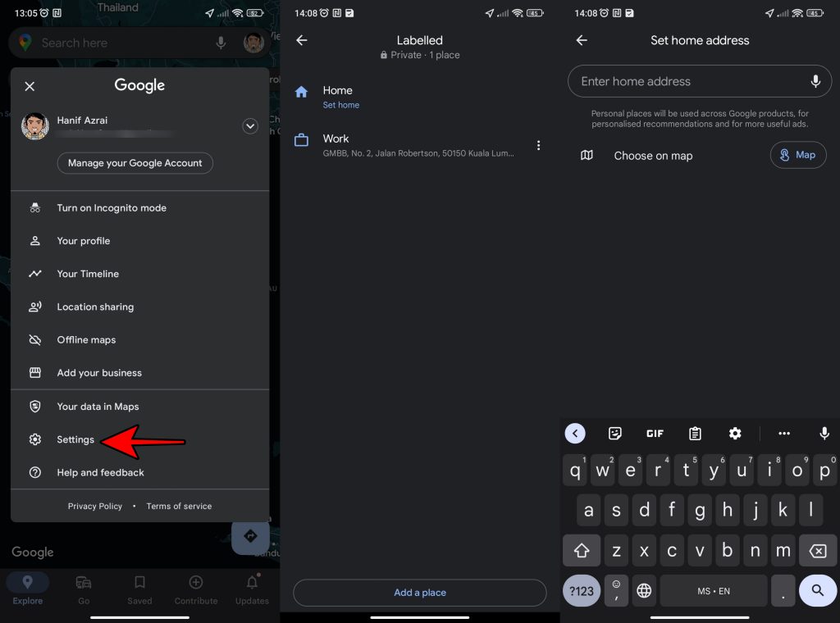Viewport: 840px width, 623px height.
Task: Tap the keyboard search key
Action: point(818,590)
